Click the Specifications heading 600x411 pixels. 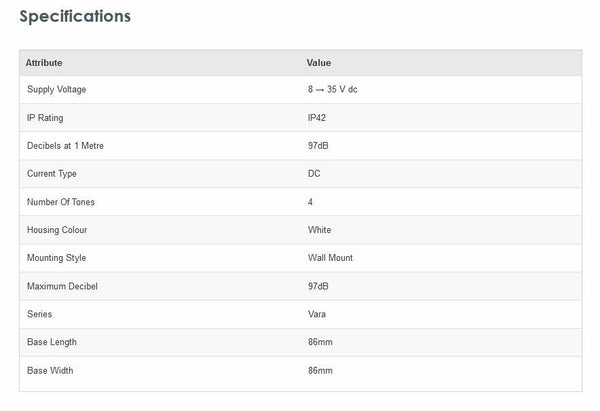(75, 17)
